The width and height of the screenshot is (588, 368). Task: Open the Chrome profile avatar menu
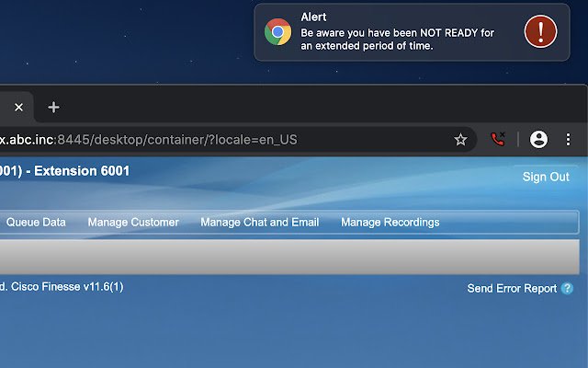538,139
